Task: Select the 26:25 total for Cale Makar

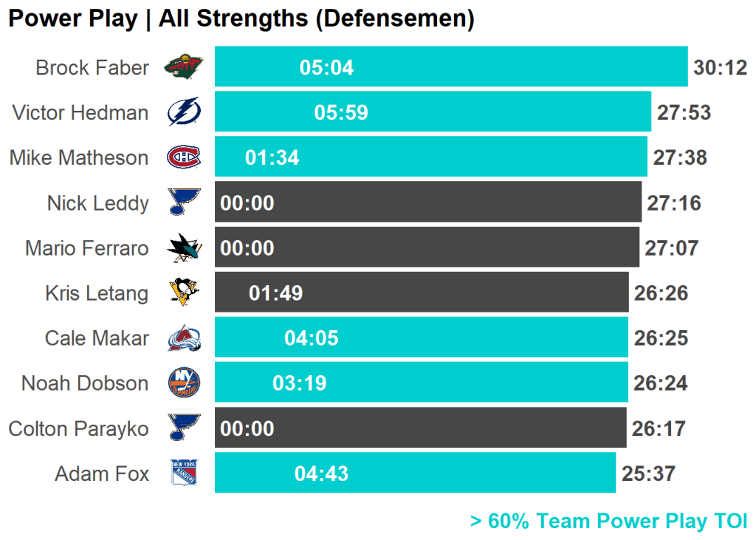Action: click(661, 338)
